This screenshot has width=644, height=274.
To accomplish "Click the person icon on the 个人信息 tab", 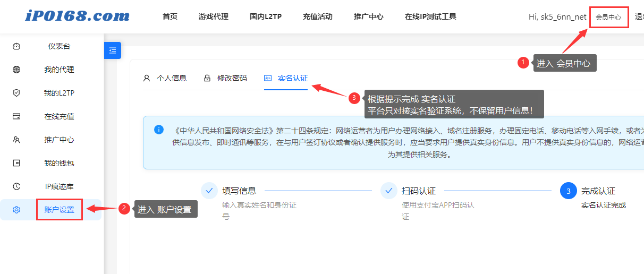I will pos(147,79).
